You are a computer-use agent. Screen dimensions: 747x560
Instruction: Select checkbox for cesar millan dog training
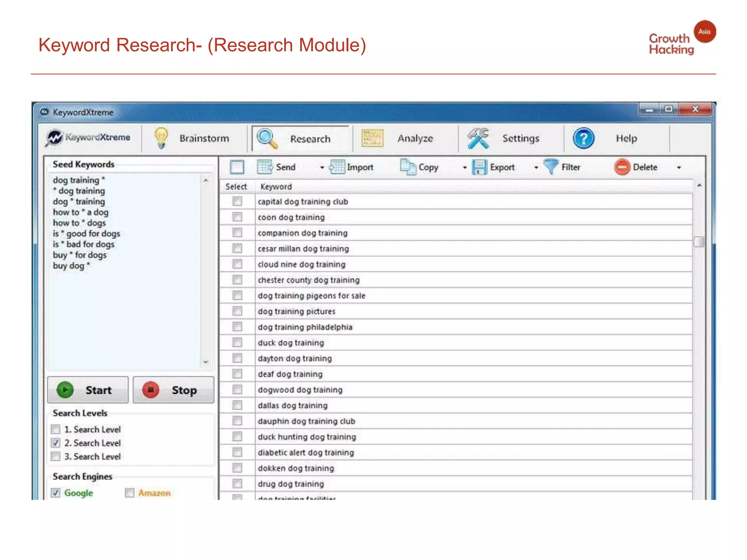click(x=237, y=248)
